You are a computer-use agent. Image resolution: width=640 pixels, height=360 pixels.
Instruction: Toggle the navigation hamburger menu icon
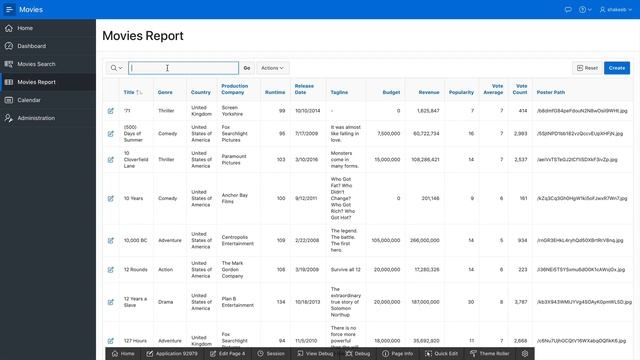[9, 9]
